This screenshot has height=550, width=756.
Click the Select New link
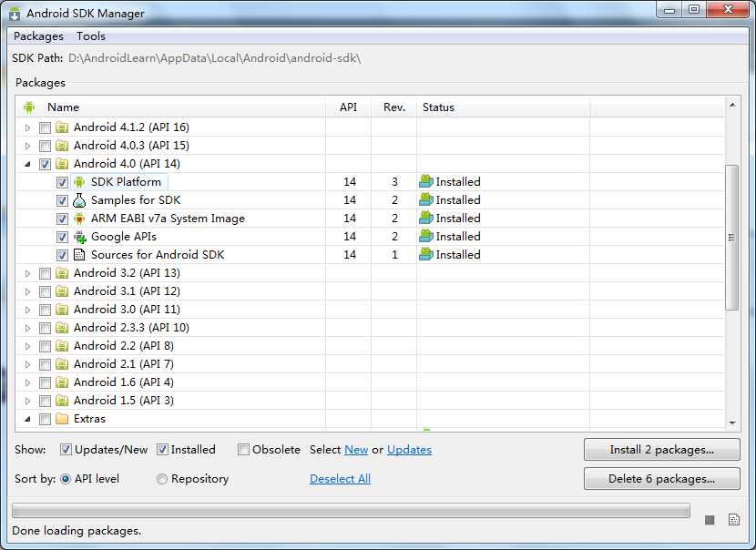point(356,450)
